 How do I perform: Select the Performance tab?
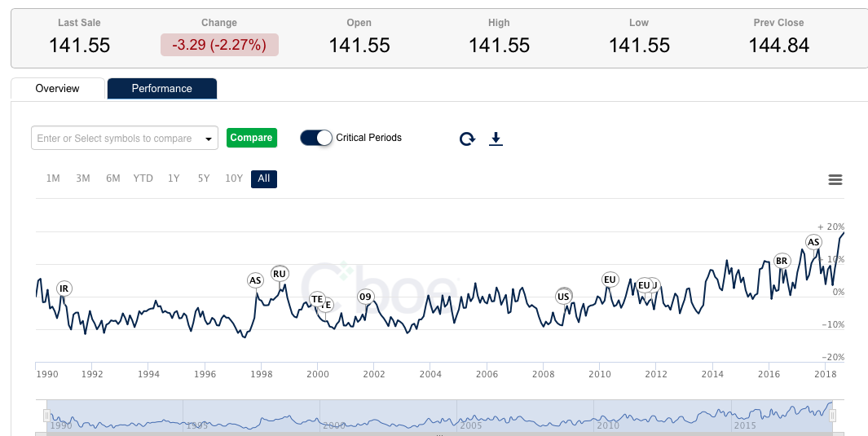pyautogui.click(x=161, y=89)
